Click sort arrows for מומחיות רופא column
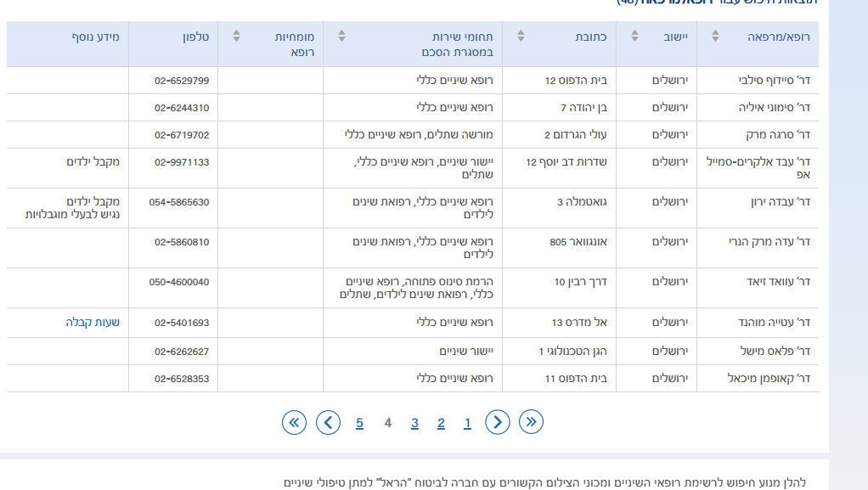 pos(236,37)
